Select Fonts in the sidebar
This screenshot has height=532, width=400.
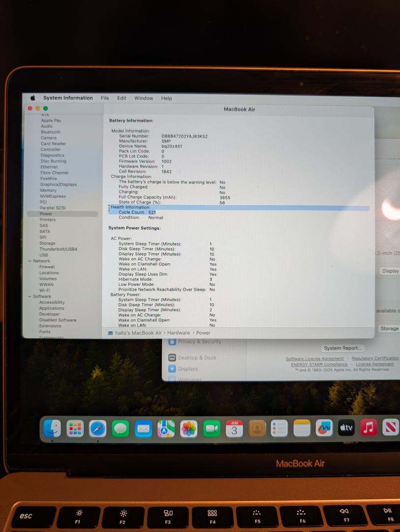[x=45, y=332]
